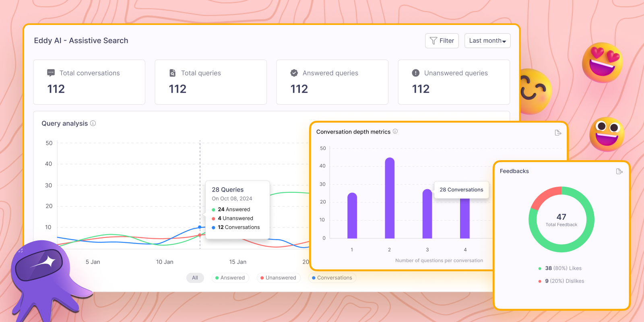Click the 15 Jan axis label
This screenshot has height=322, width=644.
click(x=237, y=262)
